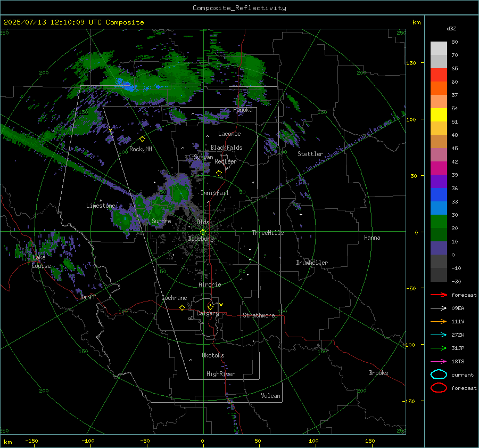The height and width of the screenshot is (448, 479).
Task: Click the 2025/07/13 12:10:09 UTC timestamp
Action: point(73,22)
